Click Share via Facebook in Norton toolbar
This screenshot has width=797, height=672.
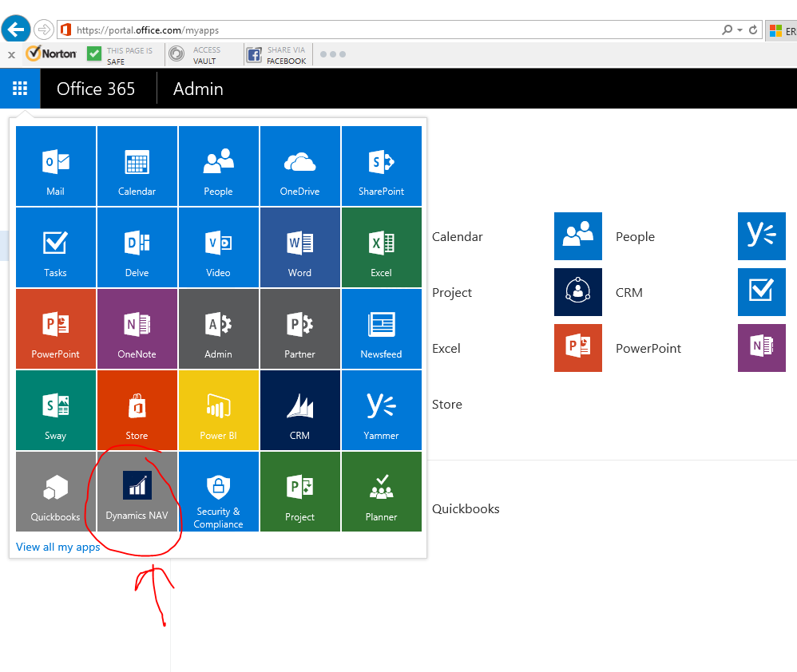(276, 55)
